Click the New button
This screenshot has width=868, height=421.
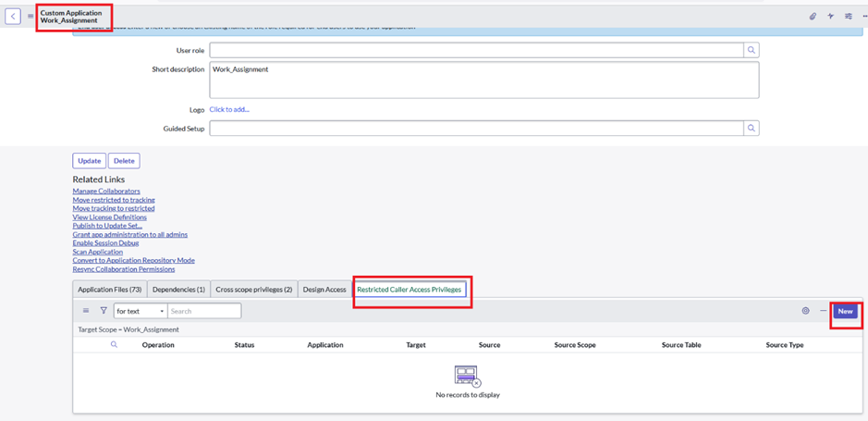(845, 312)
